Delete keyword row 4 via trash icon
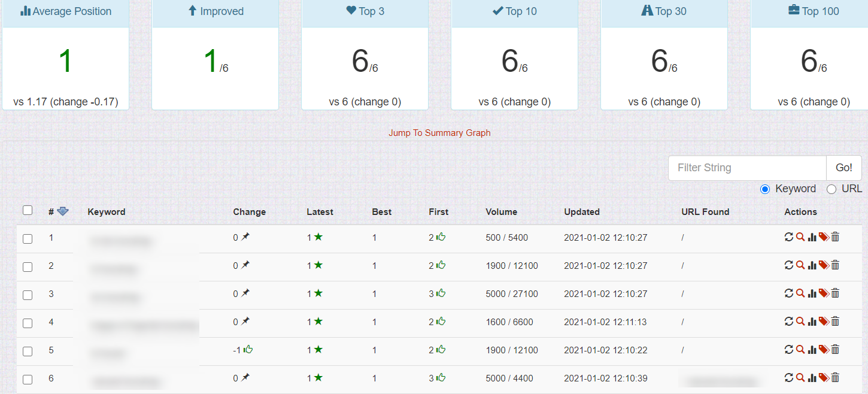Screen dimensions: 868x394 tap(835, 322)
